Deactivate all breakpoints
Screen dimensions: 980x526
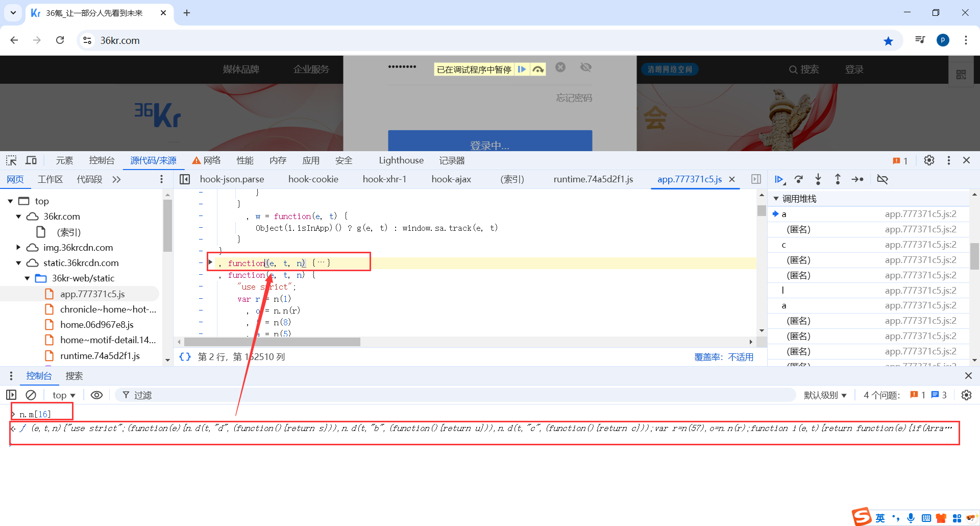tap(883, 179)
